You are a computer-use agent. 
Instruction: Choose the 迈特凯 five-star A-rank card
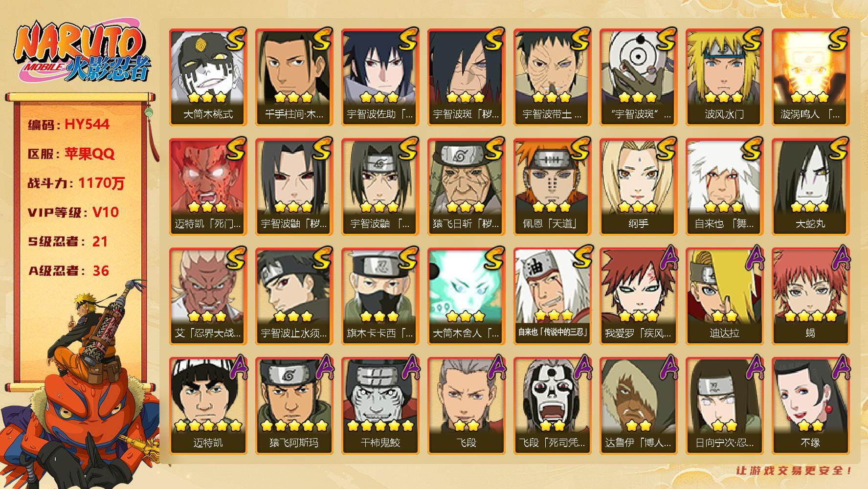208,405
